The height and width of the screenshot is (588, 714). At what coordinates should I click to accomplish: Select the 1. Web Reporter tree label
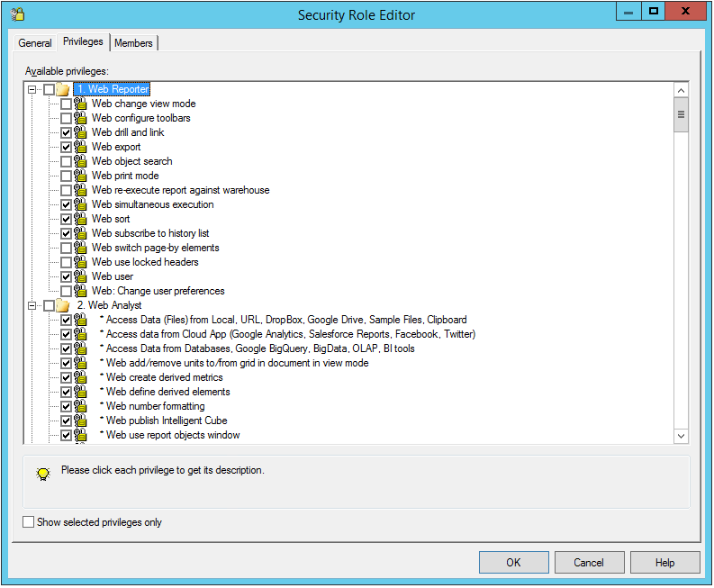(x=112, y=89)
